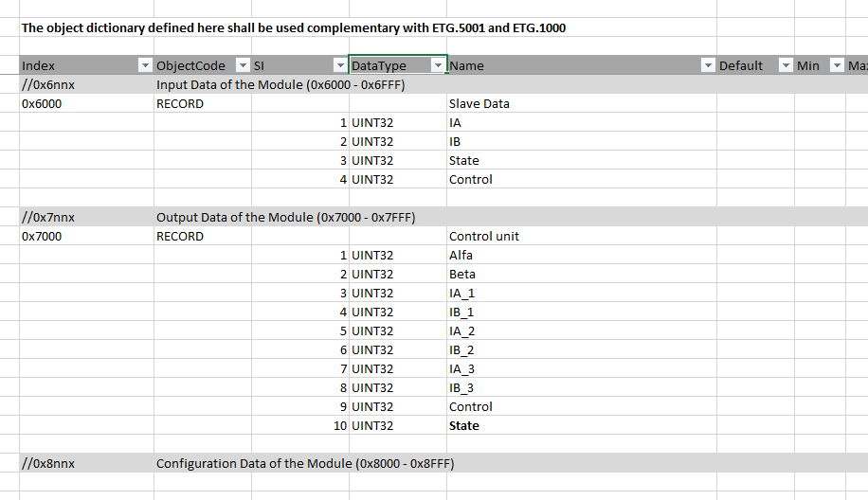Image resolution: width=868 pixels, height=500 pixels.
Task: Click the Slave Data name cell
Action: pos(581,103)
